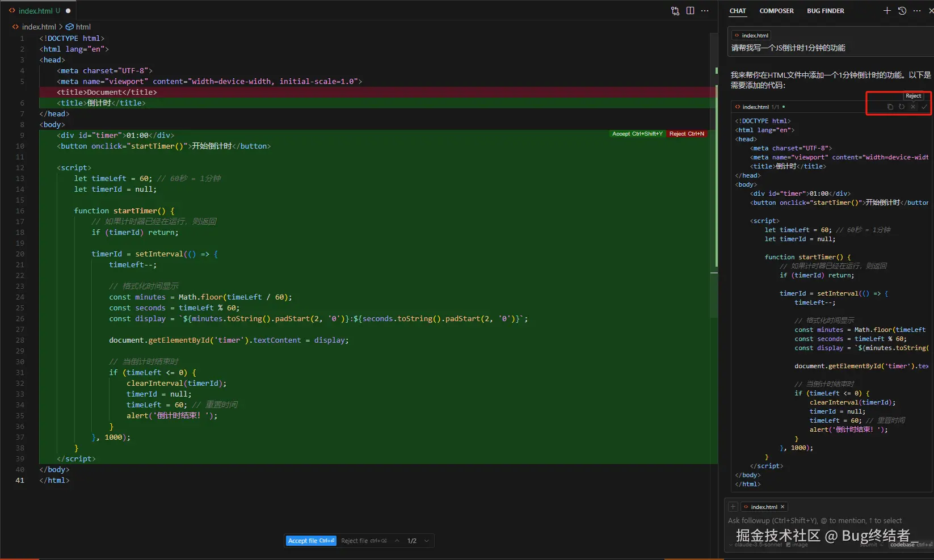Go to previous diff with up chevron
The width and height of the screenshot is (934, 560).
coord(397,541)
